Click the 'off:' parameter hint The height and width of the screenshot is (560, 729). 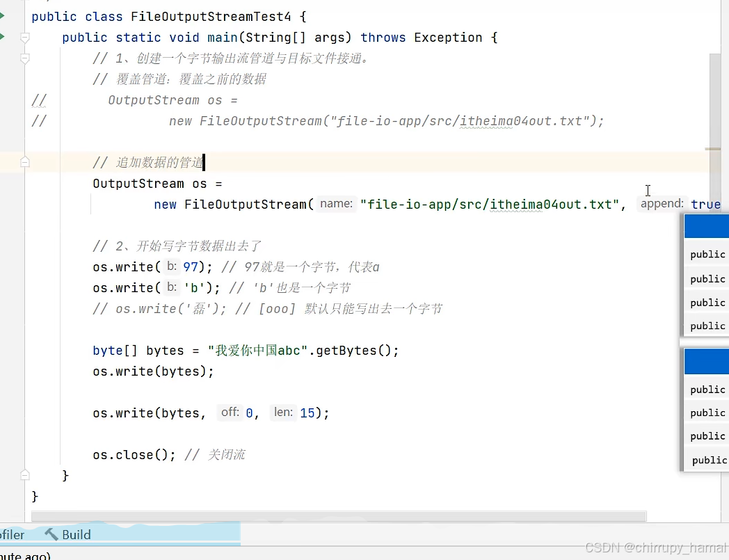pos(230,413)
